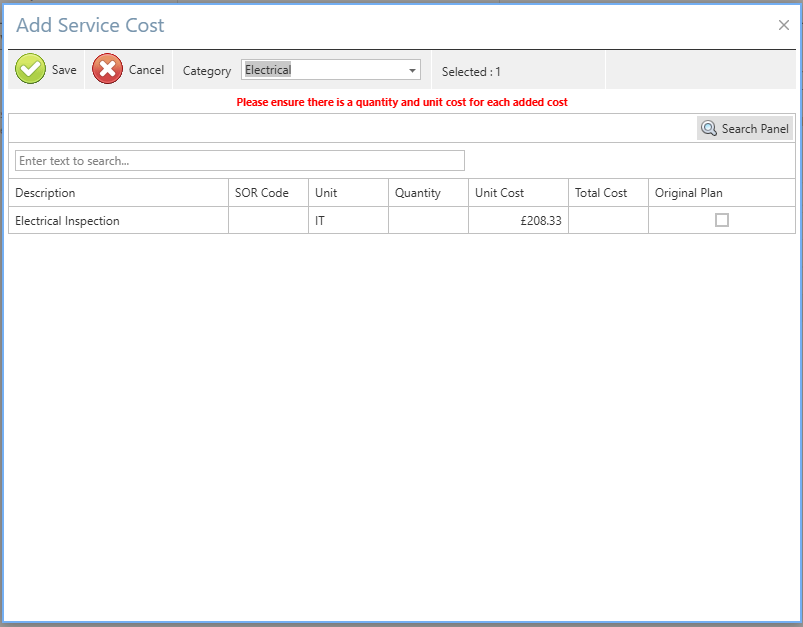
Task: Click the Total Cost column header
Action: [x=607, y=193]
